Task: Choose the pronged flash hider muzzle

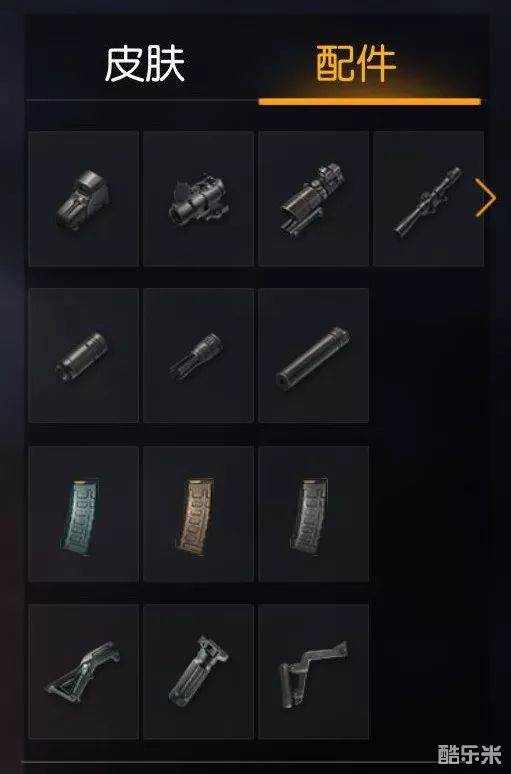Action: click(x=198, y=355)
